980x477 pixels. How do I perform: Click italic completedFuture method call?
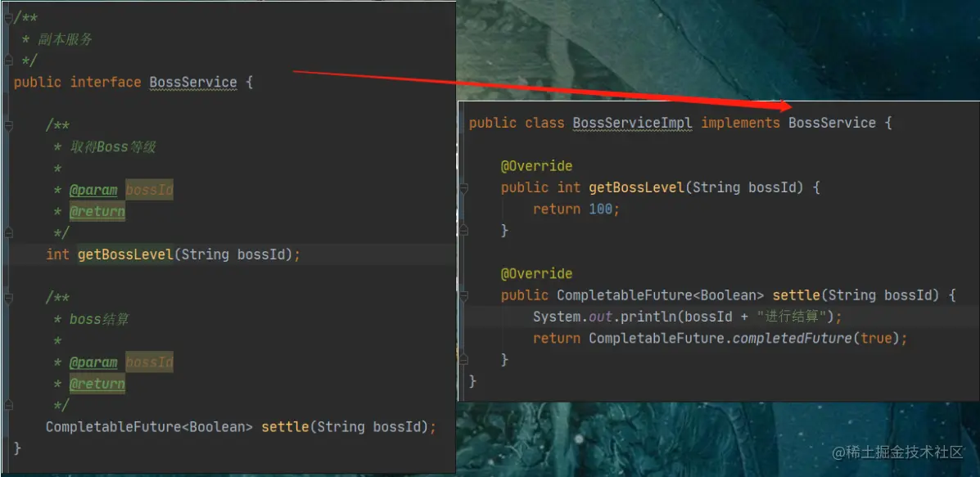(791, 339)
